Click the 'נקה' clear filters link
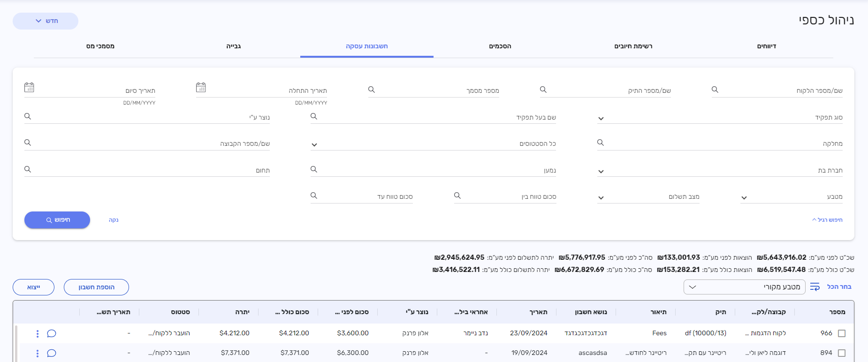 [x=114, y=220]
